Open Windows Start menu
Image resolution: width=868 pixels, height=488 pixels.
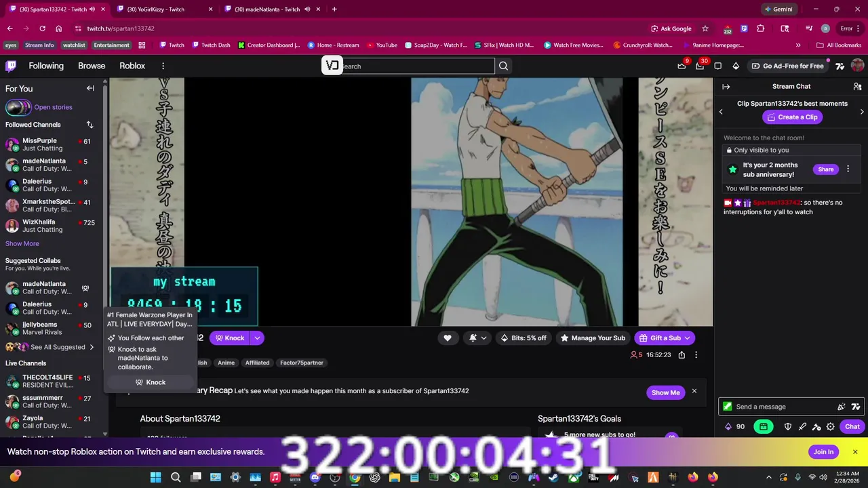155,477
